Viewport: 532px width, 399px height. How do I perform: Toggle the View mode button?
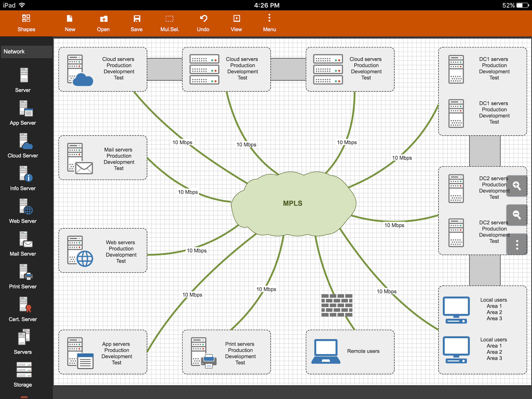coord(236,23)
